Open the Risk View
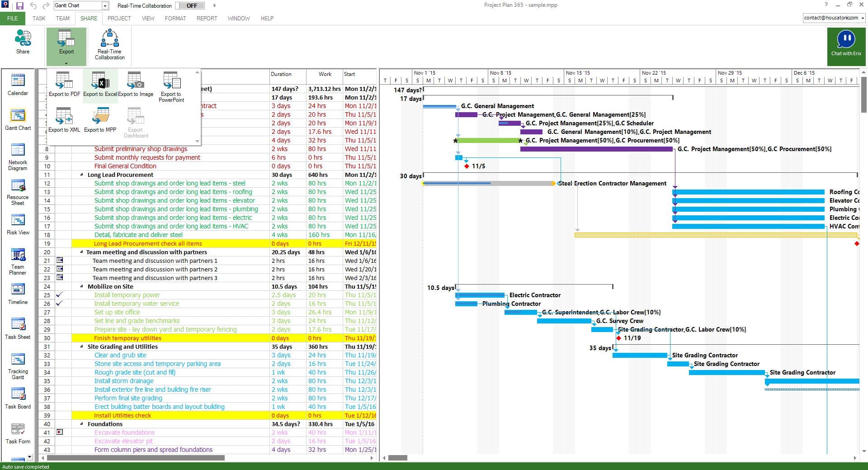Viewport: 868px width, 470px height. (18, 224)
